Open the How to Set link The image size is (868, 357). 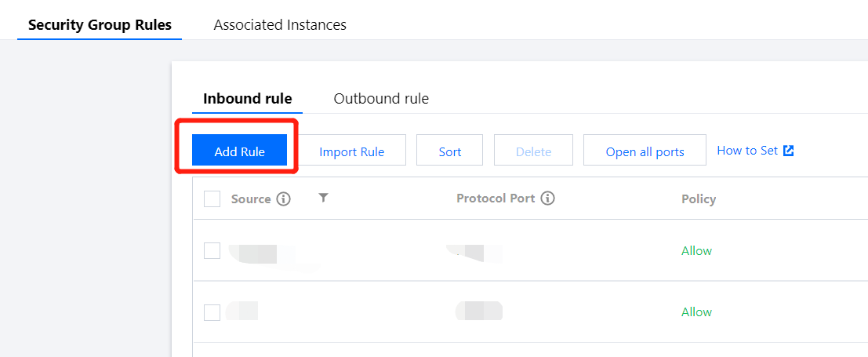coord(747,151)
